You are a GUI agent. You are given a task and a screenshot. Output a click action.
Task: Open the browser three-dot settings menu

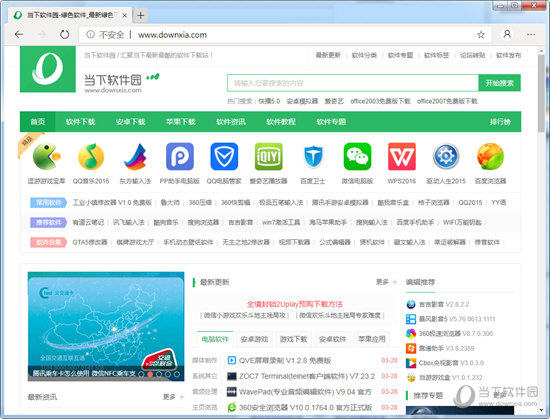(531, 34)
